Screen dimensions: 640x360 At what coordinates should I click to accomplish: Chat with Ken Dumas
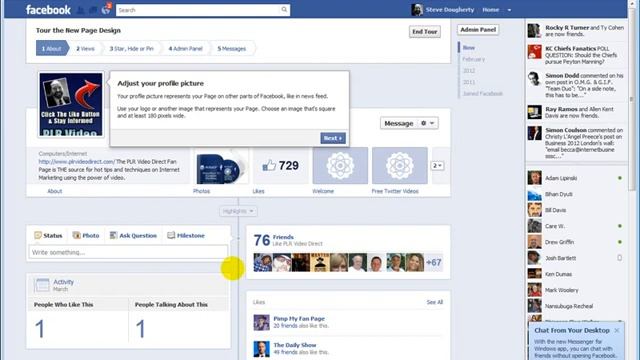tap(576, 274)
